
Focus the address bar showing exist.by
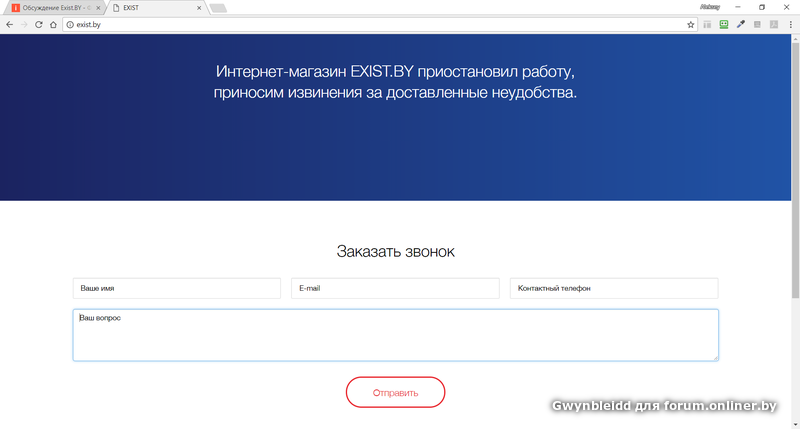378,24
